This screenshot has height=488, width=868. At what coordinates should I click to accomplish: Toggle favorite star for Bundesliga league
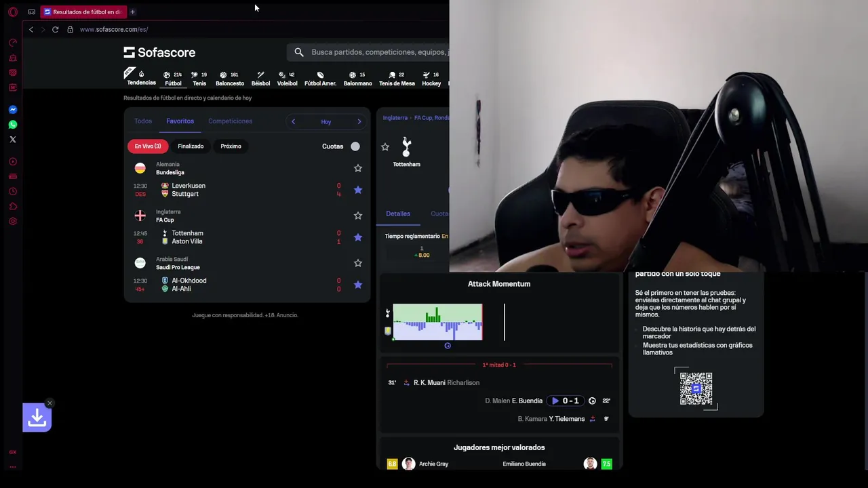[358, 168]
